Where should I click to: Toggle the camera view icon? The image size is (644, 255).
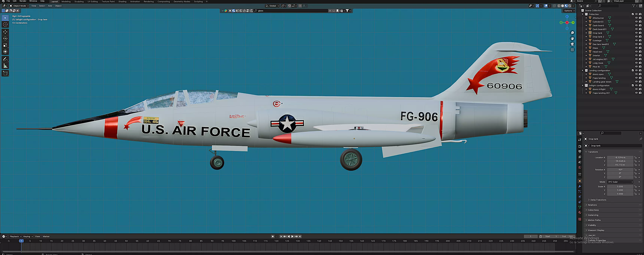pos(572,44)
